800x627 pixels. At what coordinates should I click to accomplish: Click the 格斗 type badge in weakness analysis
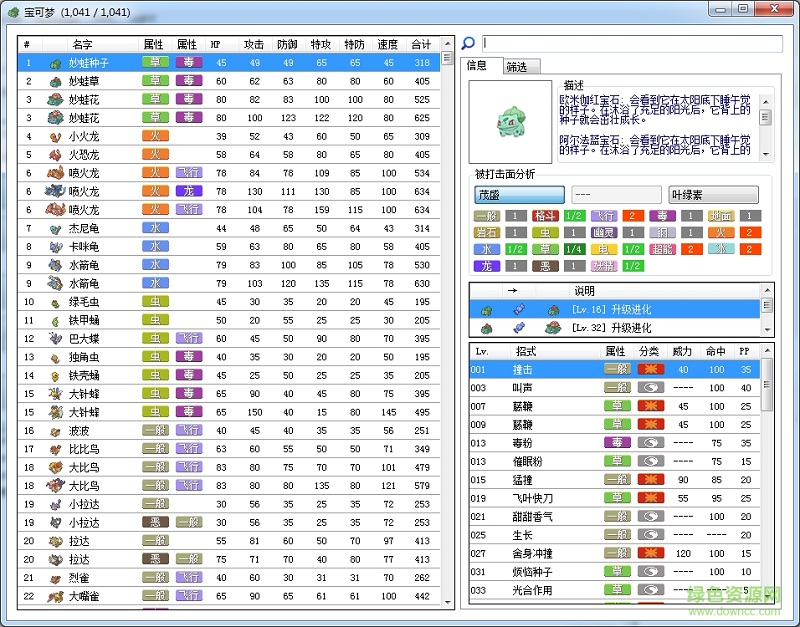pos(544,216)
